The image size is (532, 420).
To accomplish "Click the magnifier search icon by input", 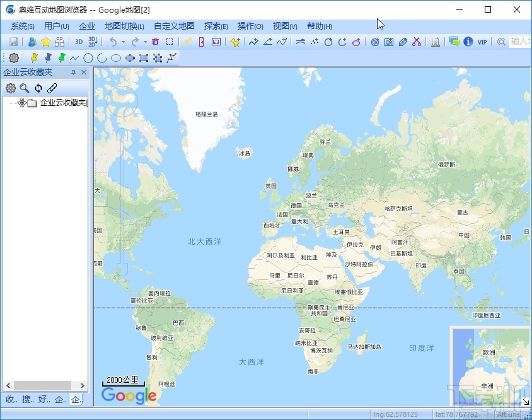I will [501, 42].
